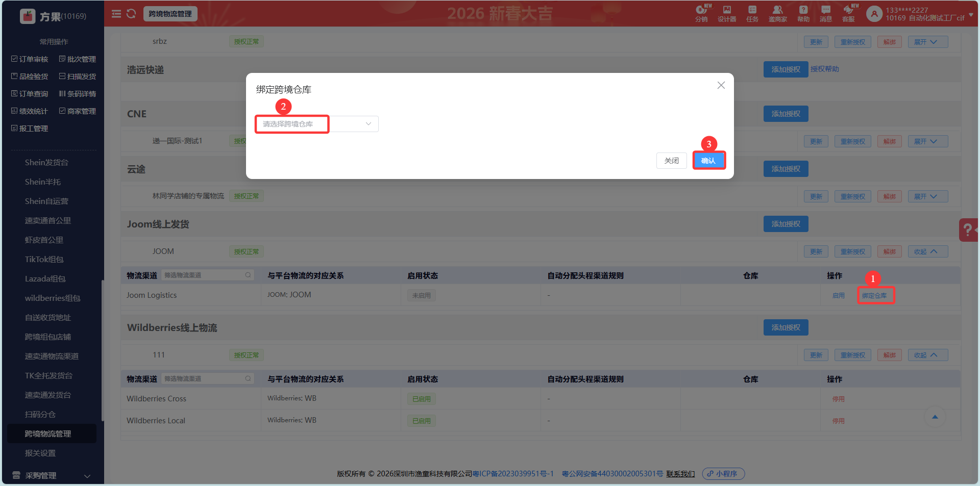Click 添加授权 for 浩远快递
The width and height of the screenshot is (980, 486).
[786, 69]
